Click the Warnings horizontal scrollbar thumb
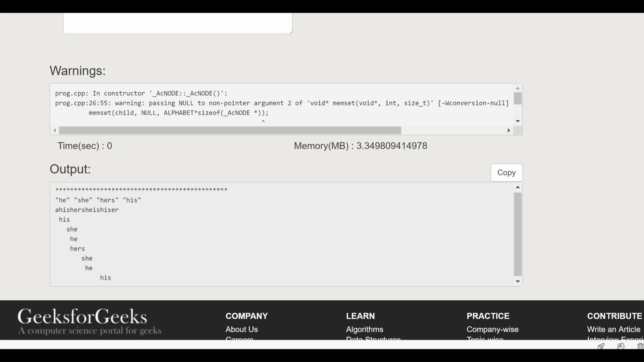 pyautogui.click(x=230, y=130)
